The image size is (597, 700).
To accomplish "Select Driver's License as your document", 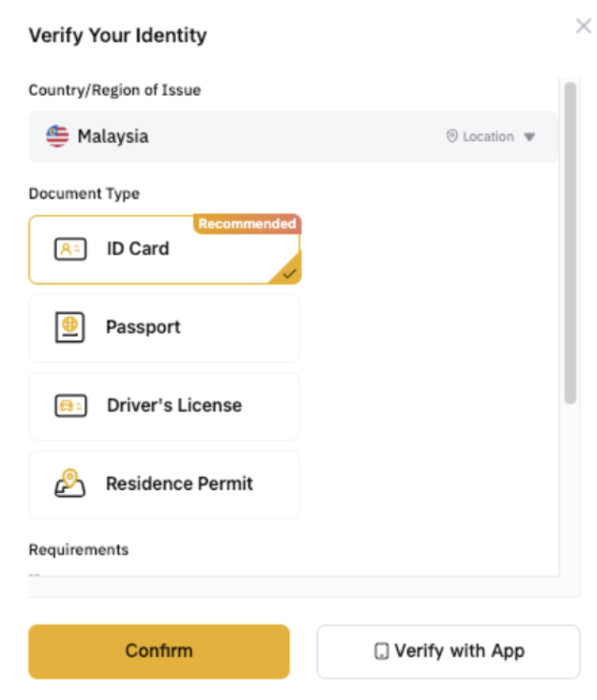I will [164, 405].
